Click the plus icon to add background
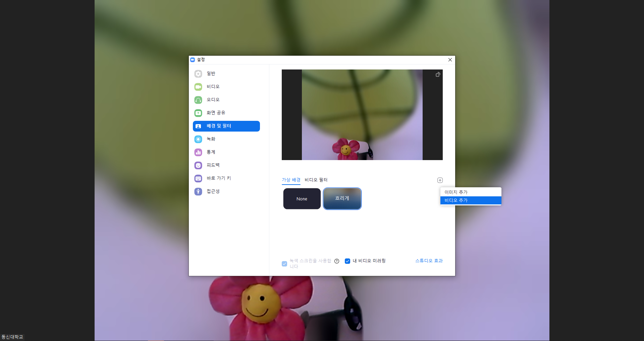 click(440, 180)
